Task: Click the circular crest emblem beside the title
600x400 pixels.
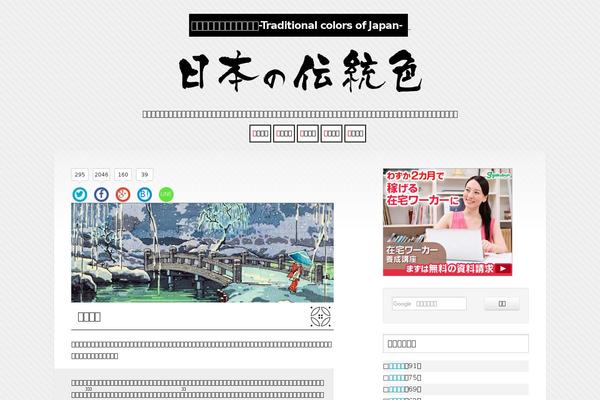Action: click(x=320, y=317)
